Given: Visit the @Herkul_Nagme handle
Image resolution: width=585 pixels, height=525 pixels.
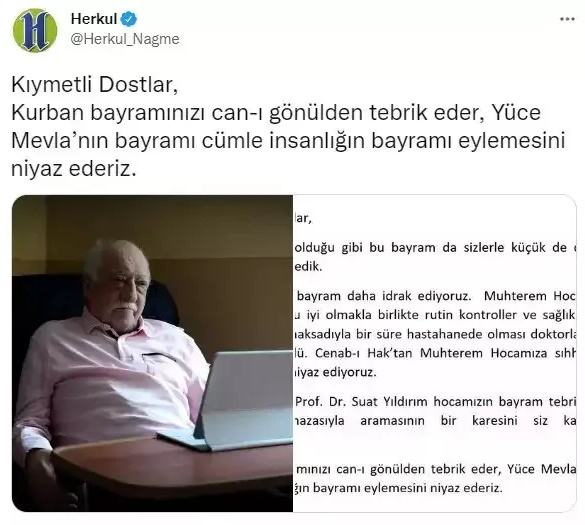Looking at the screenshot, I should (125, 39).
